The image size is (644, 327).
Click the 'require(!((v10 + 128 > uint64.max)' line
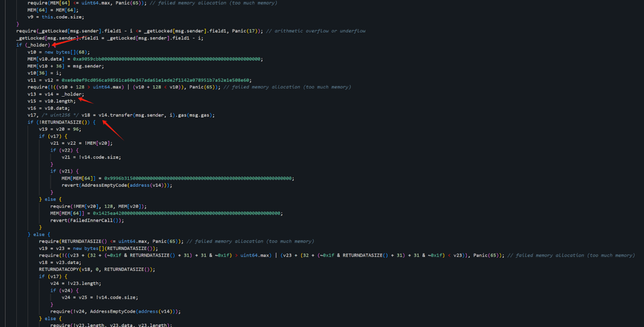point(189,87)
